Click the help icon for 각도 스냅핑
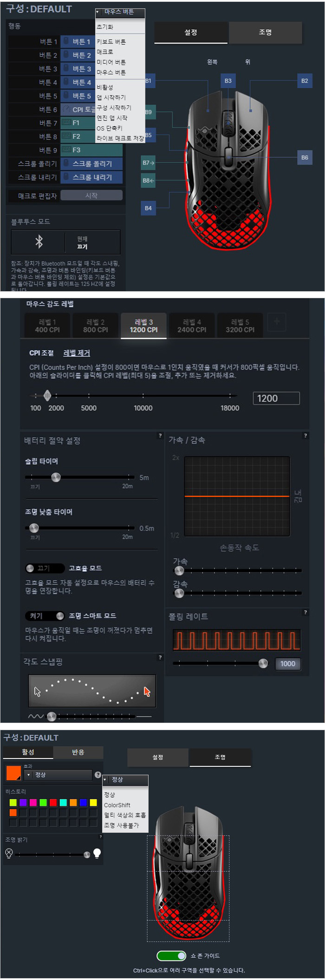The height and width of the screenshot is (980, 325). (x=160, y=657)
